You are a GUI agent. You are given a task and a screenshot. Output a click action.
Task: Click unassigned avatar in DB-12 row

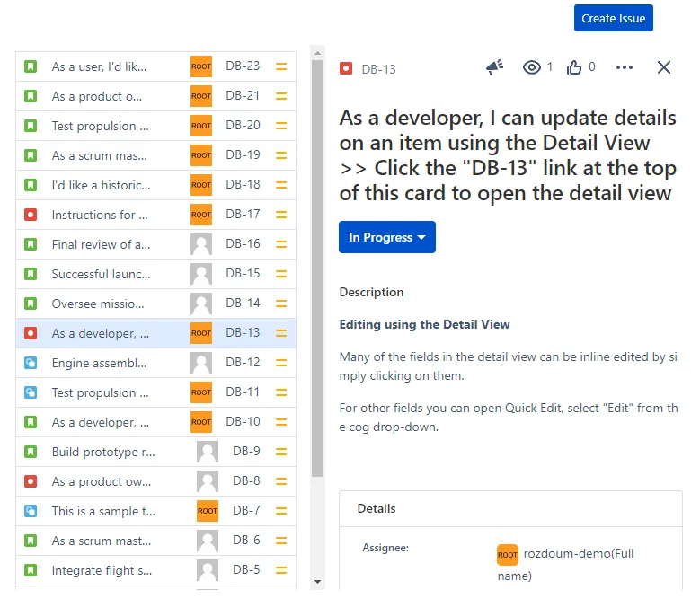click(201, 363)
